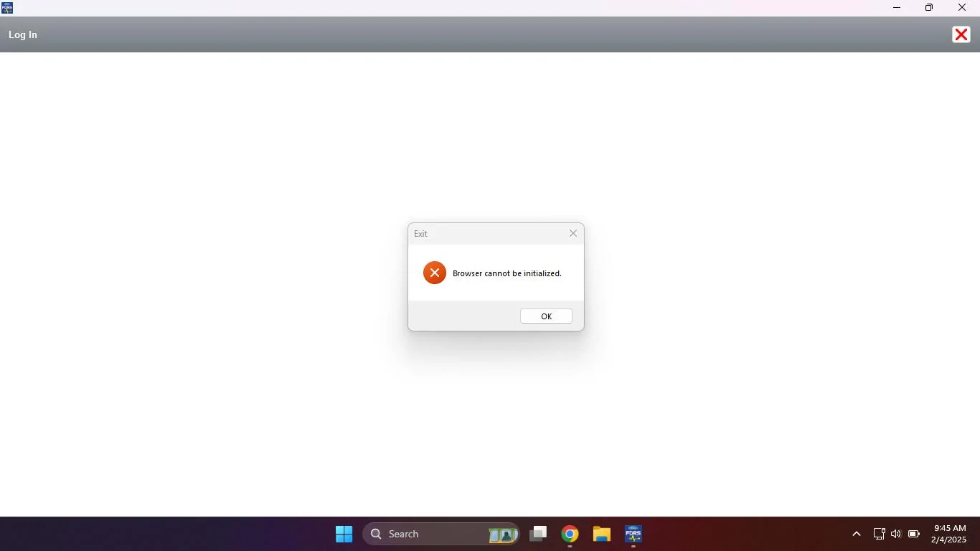
Task: Open the Windows Start menu
Action: tap(344, 534)
